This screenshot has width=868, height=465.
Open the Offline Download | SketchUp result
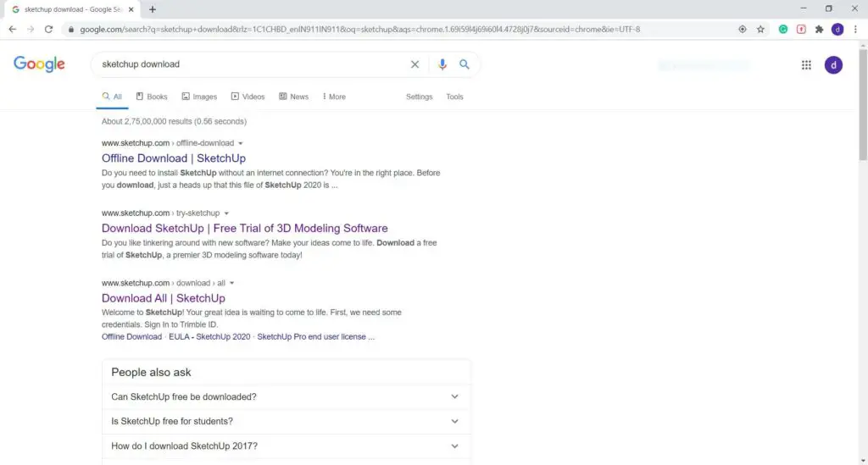pos(173,158)
